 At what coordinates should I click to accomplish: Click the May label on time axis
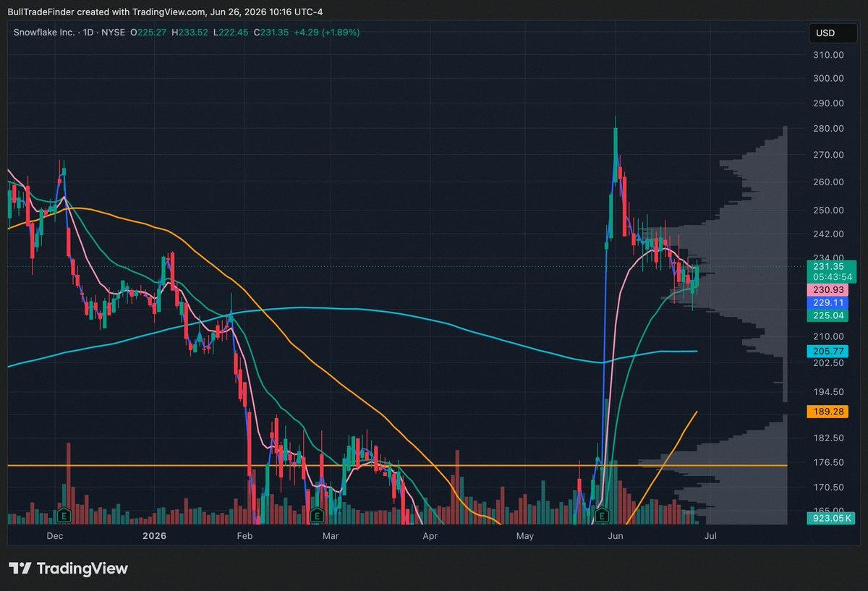tap(525, 536)
